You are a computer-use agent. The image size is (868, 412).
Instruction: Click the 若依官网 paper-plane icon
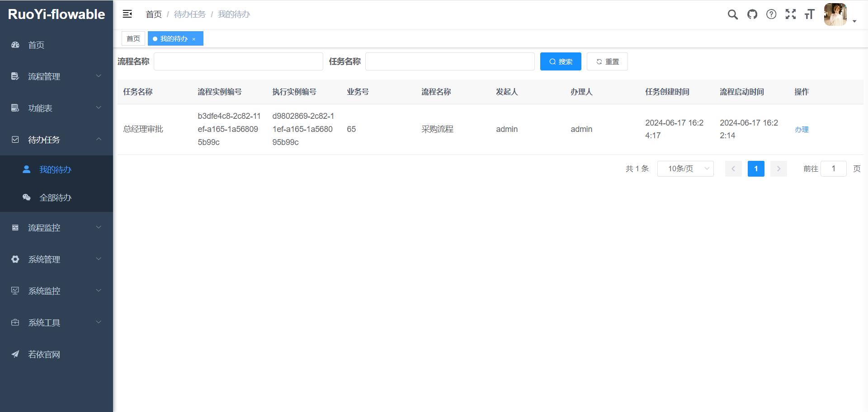15,354
